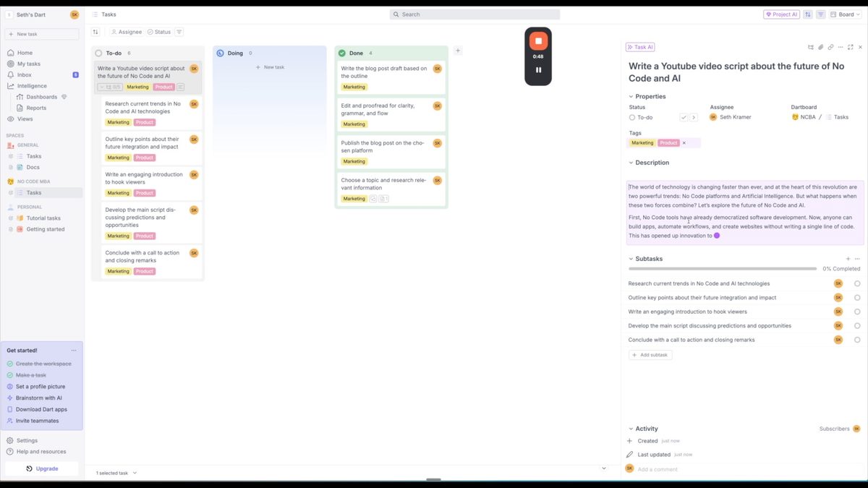Copy the task link icon
This screenshot has height=488, width=868.
(830, 47)
